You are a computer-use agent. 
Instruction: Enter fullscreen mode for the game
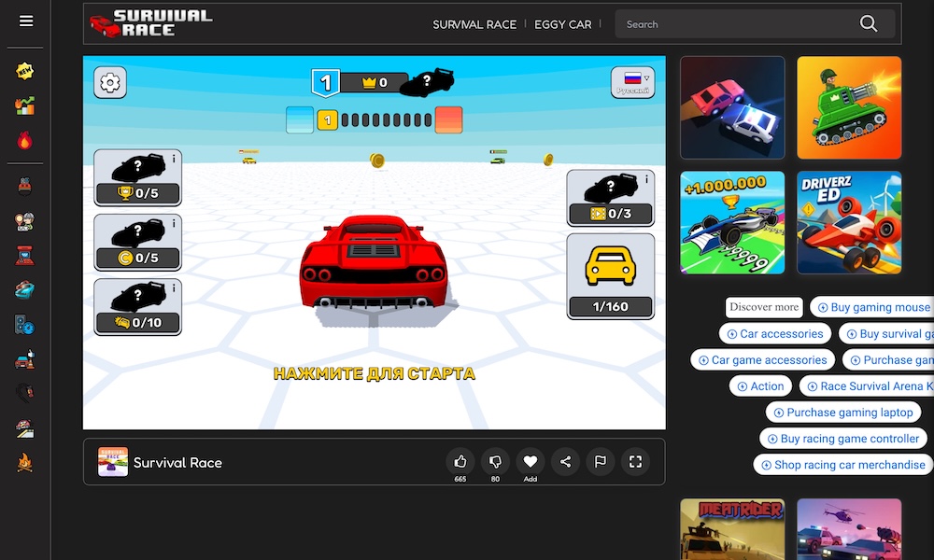point(635,461)
